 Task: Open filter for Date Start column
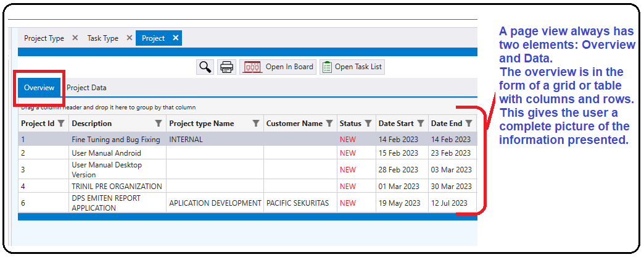pyautogui.click(x=421, y=124)
